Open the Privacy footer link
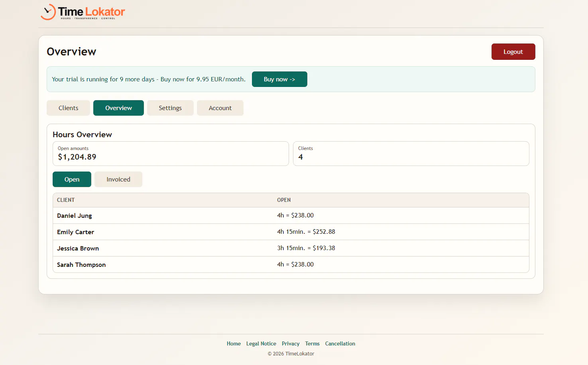This screenshot has height=365, width=588. [291, 343]
